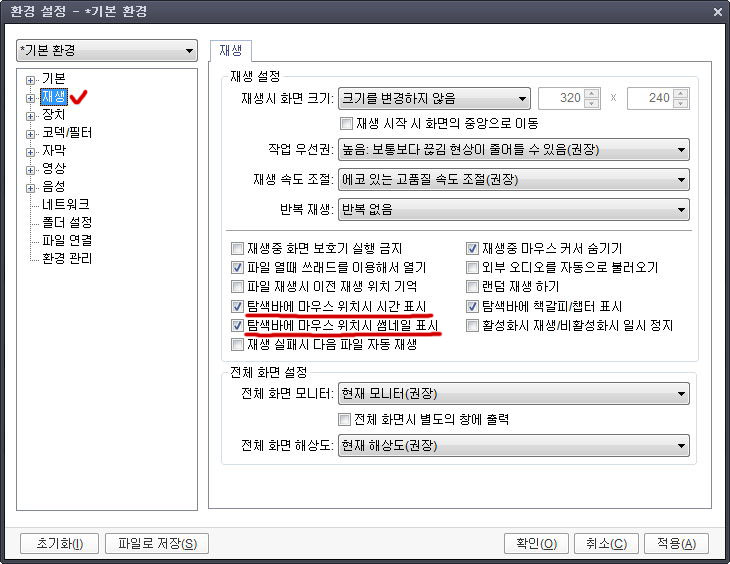The height and width of the screenshot is (564, 730).
Task: Decrease height value with down arrow
Action: (680, 103)
